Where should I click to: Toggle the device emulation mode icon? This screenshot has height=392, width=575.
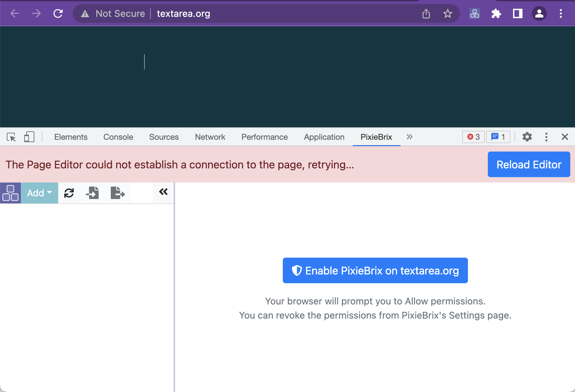pyautogui.click(x=29, y=137)
